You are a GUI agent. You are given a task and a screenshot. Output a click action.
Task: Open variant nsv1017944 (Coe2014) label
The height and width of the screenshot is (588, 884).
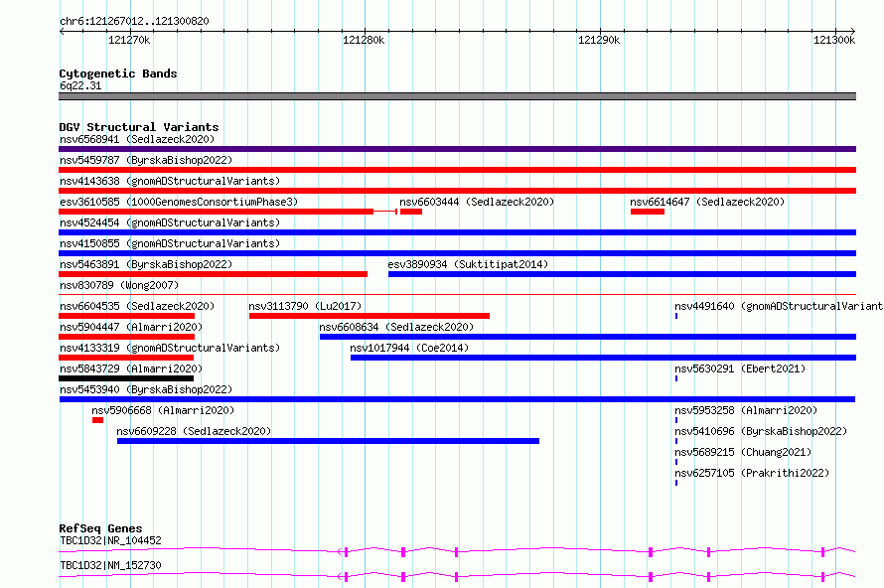[409, 348]
